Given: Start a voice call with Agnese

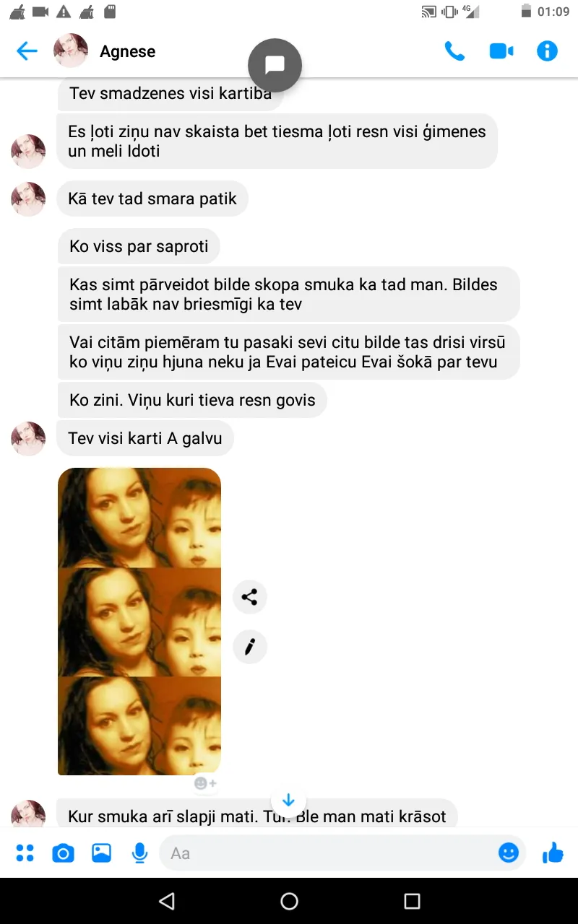Looking at the screenshot, I should point(454,51).
